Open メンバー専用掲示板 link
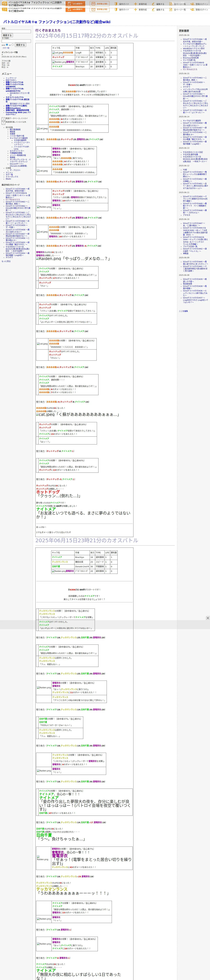Viewport: 210px width, 980px height. [18, 155]
